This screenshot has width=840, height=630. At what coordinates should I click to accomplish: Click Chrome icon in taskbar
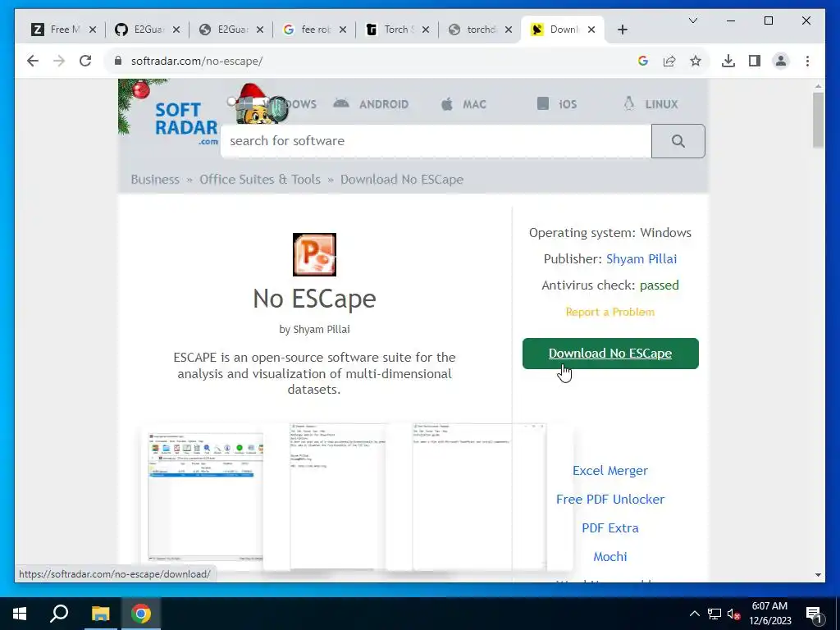141,614
